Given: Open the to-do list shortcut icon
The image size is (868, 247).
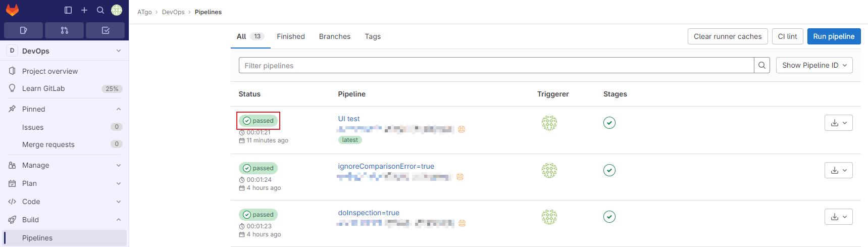Looking at the screenshot, I should tap(105, 30).
